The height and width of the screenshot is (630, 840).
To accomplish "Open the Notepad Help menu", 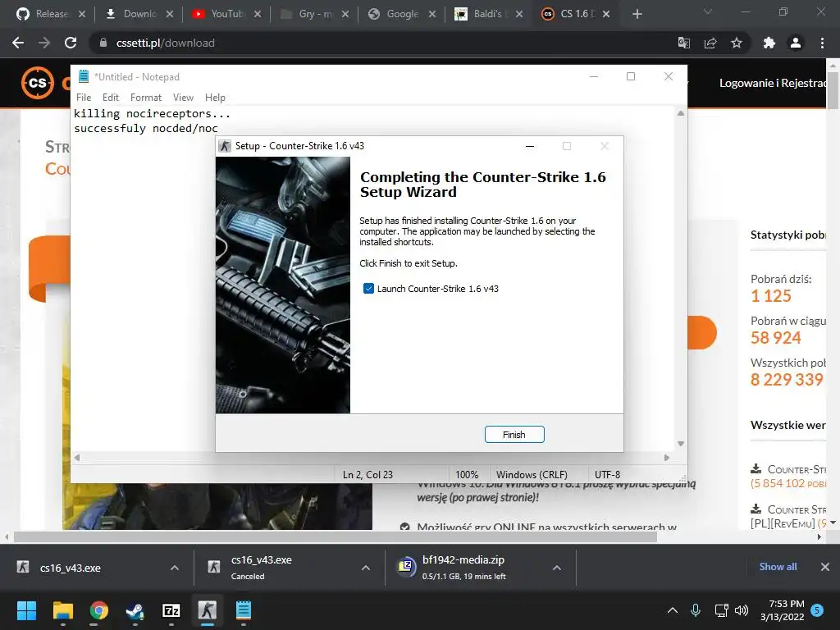I will [215, 98].
